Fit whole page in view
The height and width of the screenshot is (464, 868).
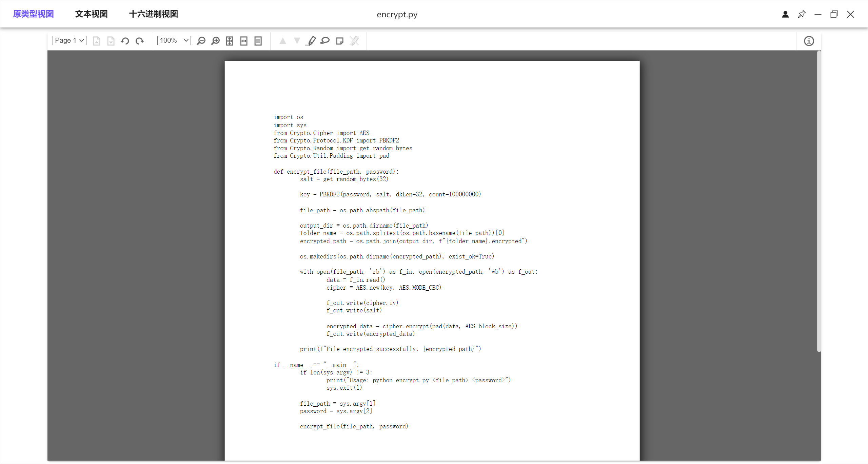point(230,41)
